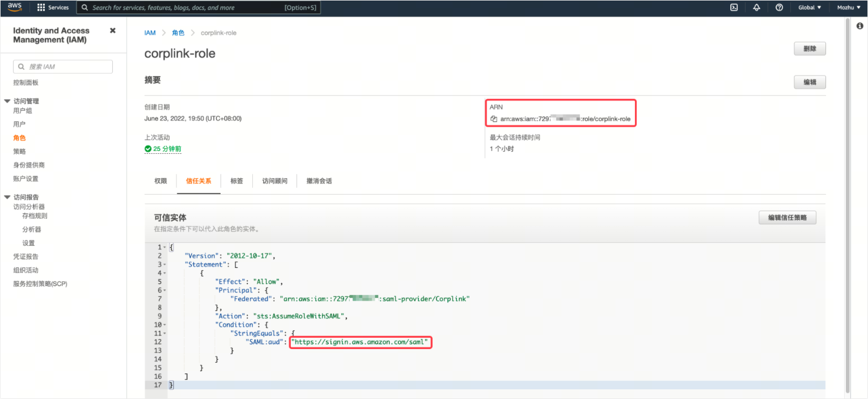Click the 编辑 button in 摘要
The height and width of the screenshot is (399, 868).
pos(810,82)
